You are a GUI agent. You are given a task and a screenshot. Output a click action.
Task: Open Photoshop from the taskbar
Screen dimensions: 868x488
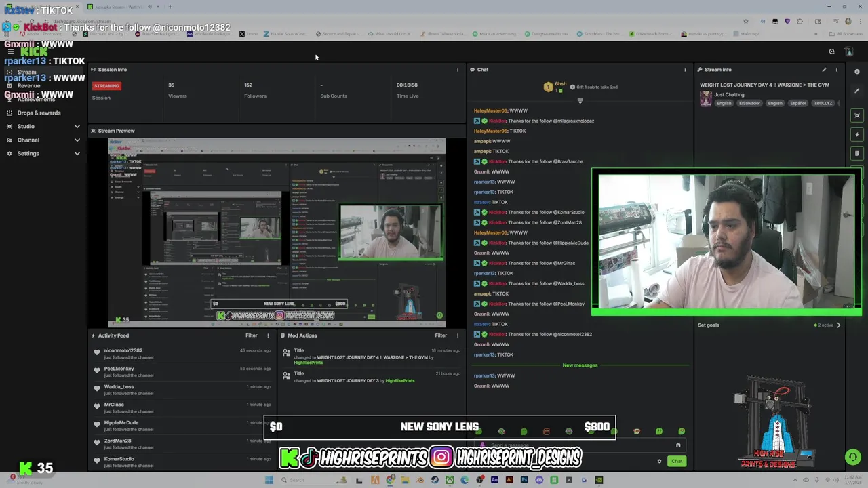click(x=524, y=480)
